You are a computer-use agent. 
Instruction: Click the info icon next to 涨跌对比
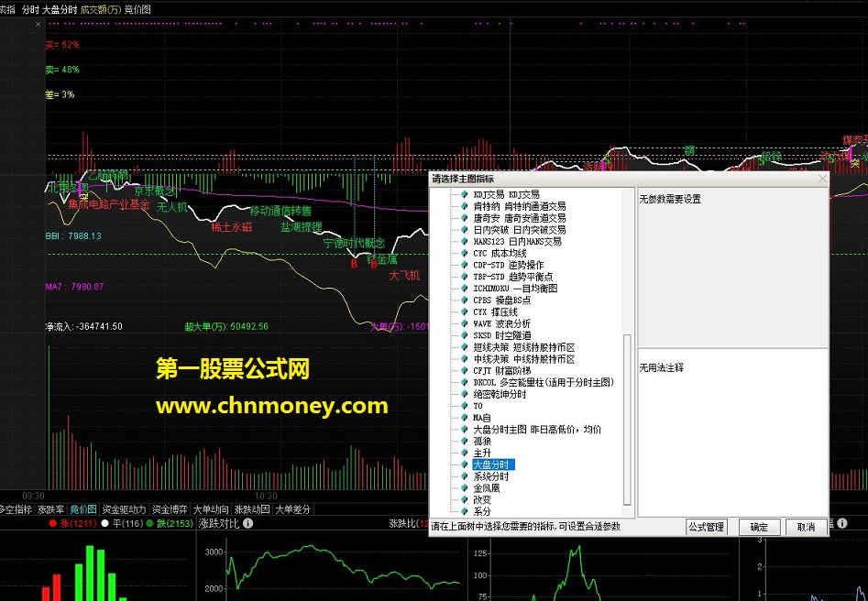click(x=248, y=523)
